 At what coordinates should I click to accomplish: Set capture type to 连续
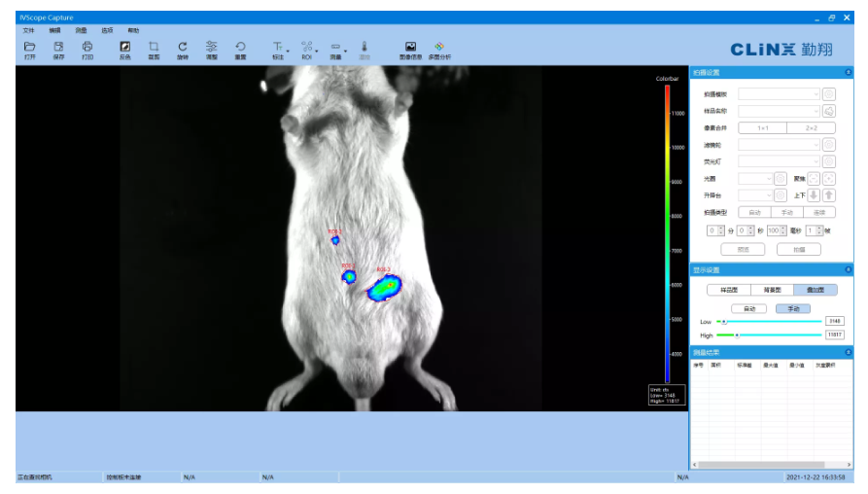click(819, 213)
